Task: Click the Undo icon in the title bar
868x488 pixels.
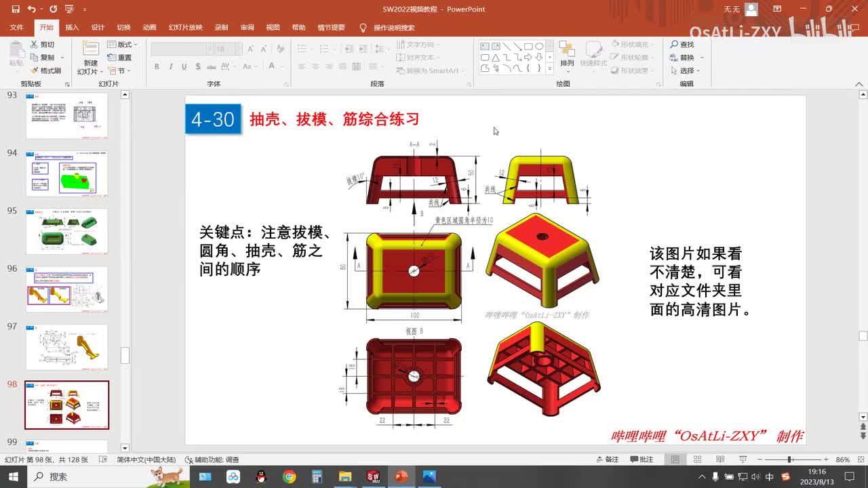Action: pyautogui.click(x=31, y=9)
